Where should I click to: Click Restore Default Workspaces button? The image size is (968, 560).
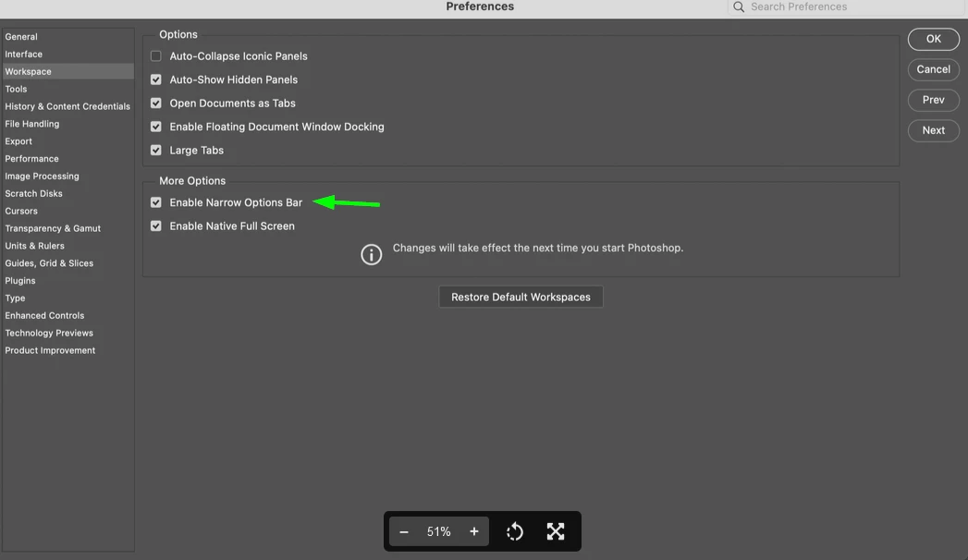tap(521, 297)
